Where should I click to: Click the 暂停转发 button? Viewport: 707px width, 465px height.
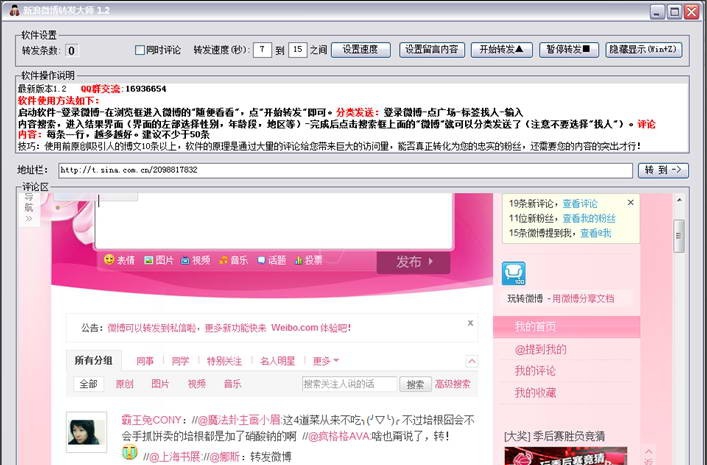(x=569, y=50)
